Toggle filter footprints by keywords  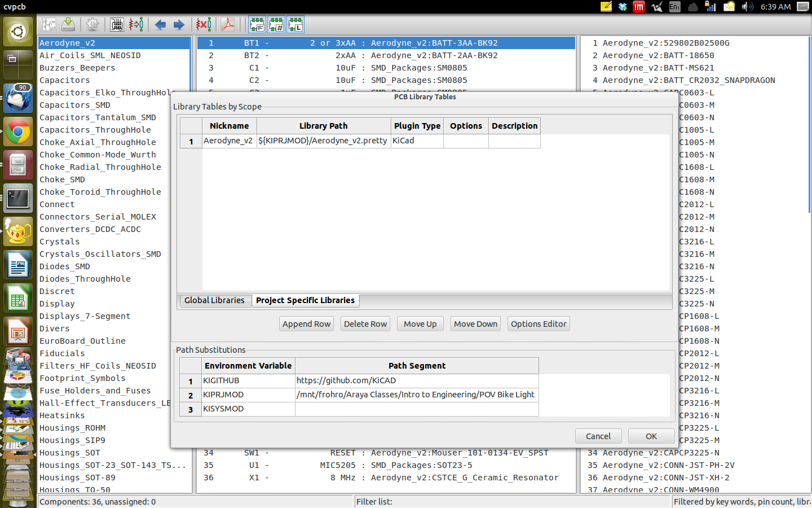pos(257,25)
